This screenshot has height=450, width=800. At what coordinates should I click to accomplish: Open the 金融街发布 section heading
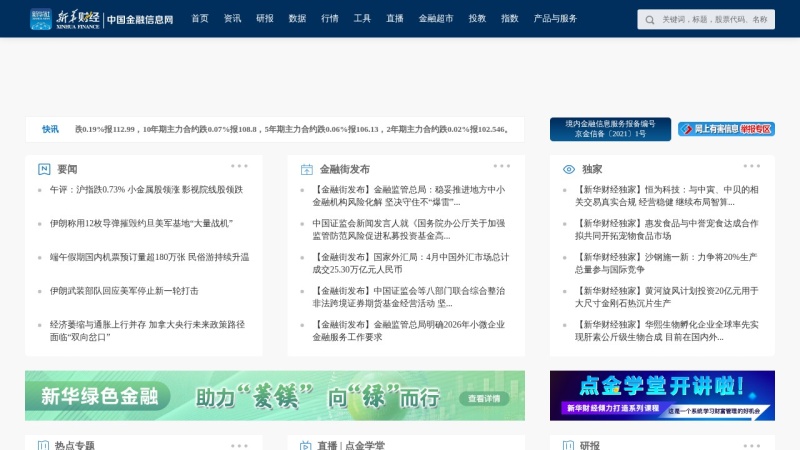(x=344, y=169)
